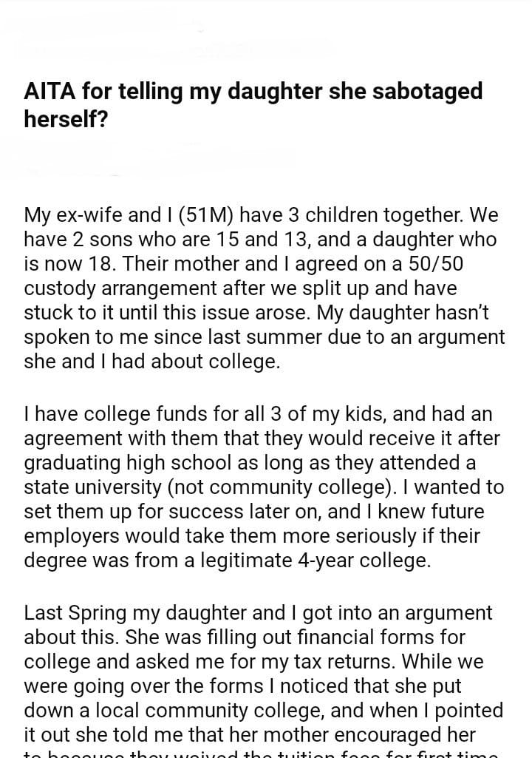Click the paragraph beginning 'I have college funds'

[x=264, y=487]
